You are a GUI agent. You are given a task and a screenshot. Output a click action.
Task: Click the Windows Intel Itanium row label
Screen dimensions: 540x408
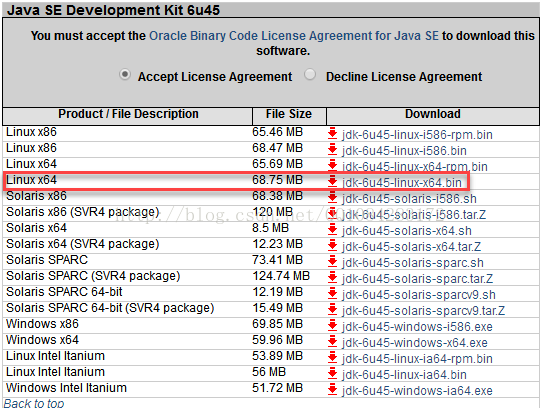(x=66, y=388)
